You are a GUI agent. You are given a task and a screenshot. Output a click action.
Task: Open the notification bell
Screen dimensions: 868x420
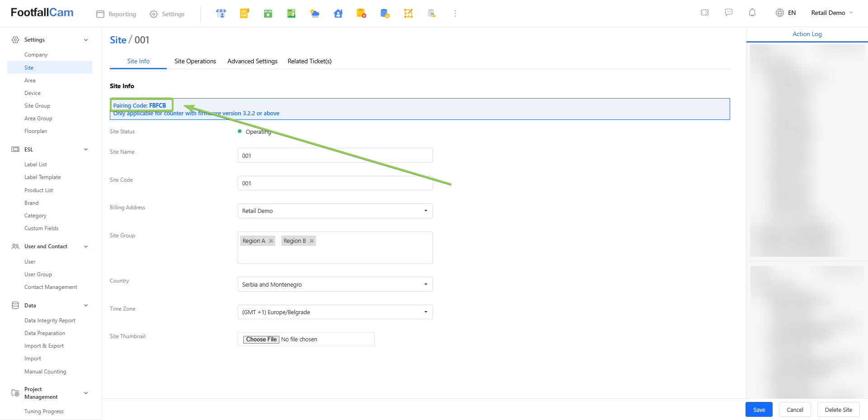click(752, 13)
